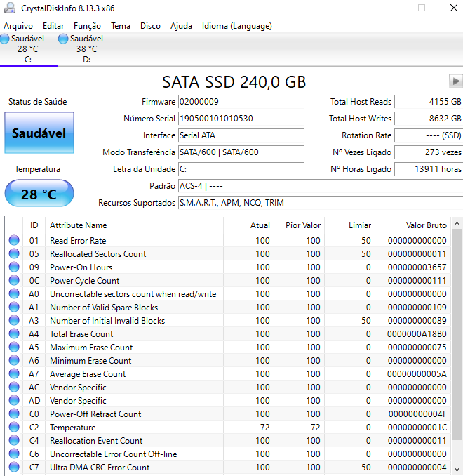Click the blue health orb for drive C:
Image resolution: width=463 pixels, height=476 pixels.
[4, 39]
